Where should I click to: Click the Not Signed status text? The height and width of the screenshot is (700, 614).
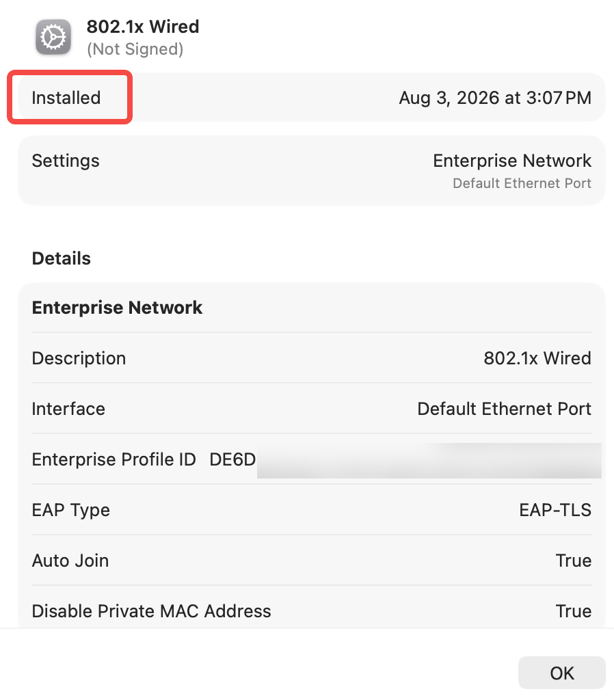tap(135, 49)
